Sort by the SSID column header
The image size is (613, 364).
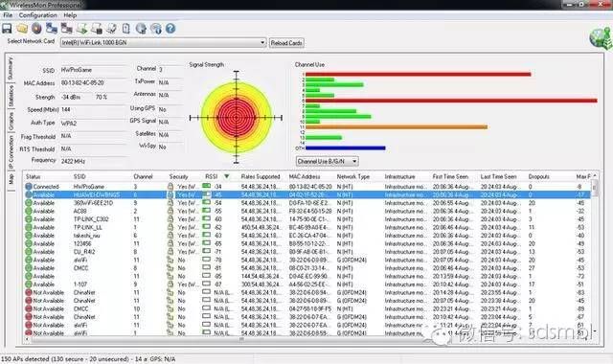click(79, 176)
